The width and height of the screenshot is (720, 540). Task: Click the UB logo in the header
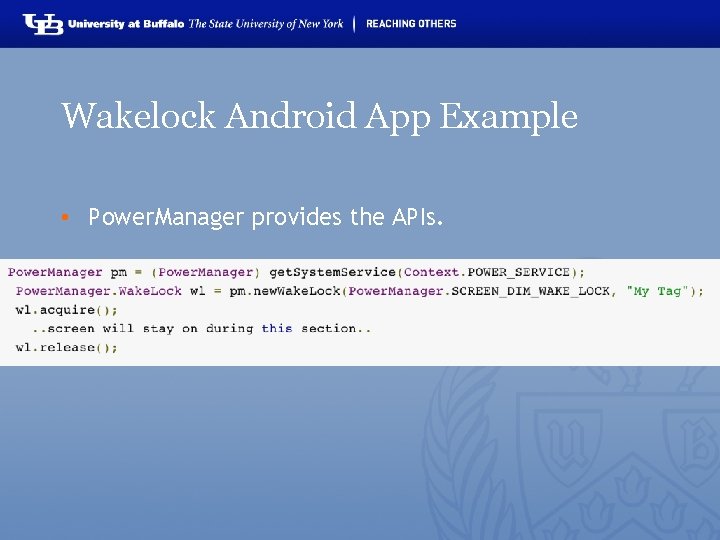[x=43, y=24]
